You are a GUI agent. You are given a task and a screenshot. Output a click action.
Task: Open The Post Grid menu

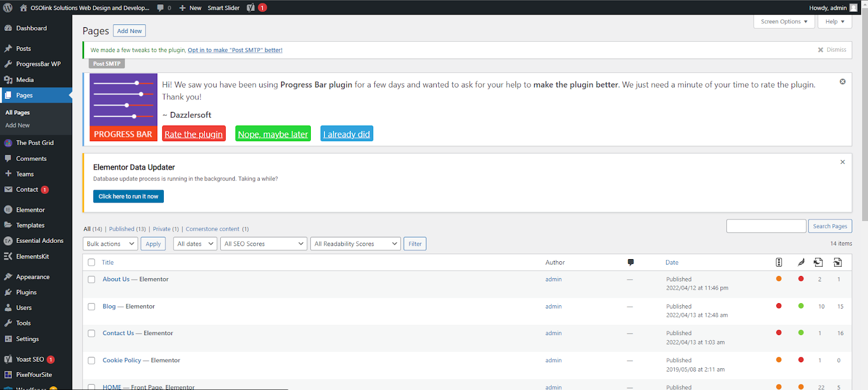coord(35,143)
